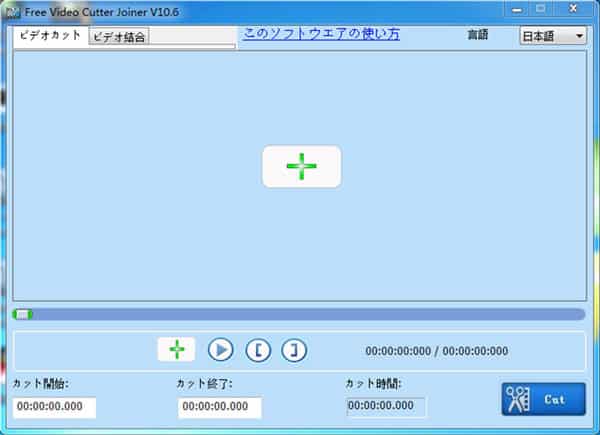
Task: Open the このソフトウェアの使い方 link
Action: click(321, 34)
